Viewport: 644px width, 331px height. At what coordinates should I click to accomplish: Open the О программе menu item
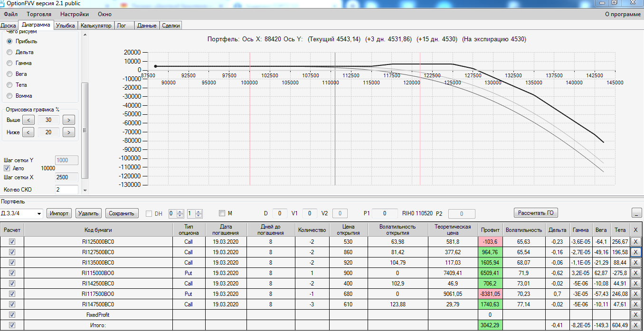(623, 14)
